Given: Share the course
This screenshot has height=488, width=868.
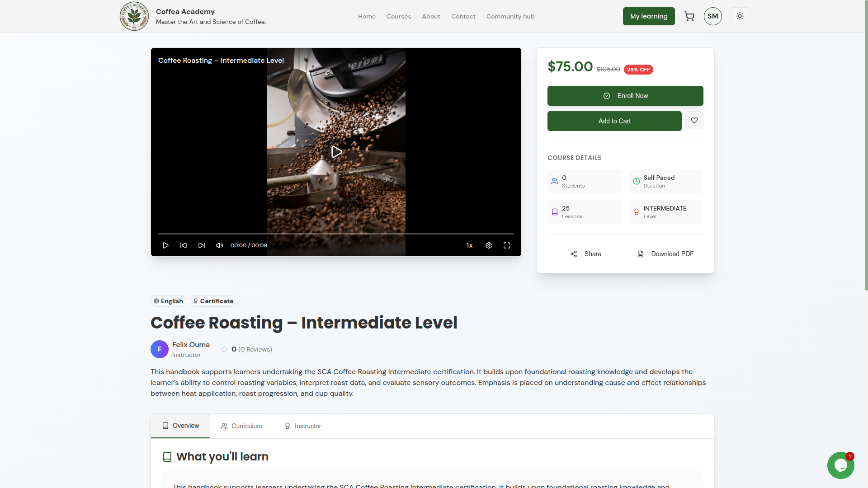Looking at the screenshot, I should tap(586, 254).
